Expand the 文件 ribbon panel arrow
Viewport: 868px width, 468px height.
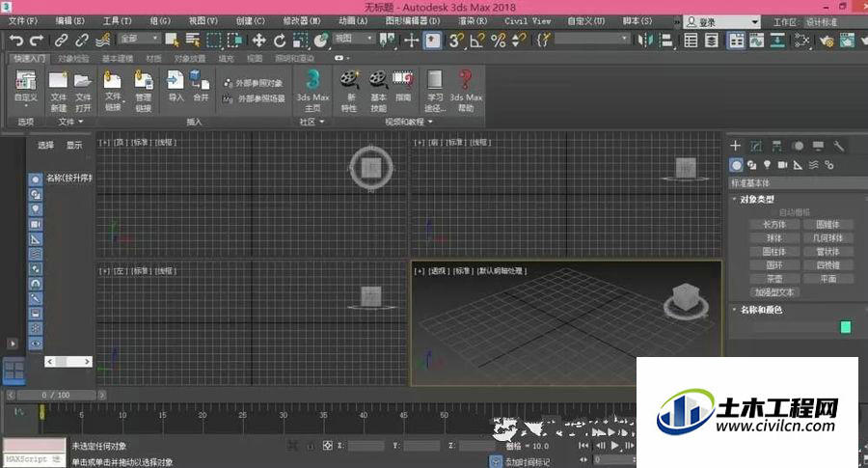[81, 122]
